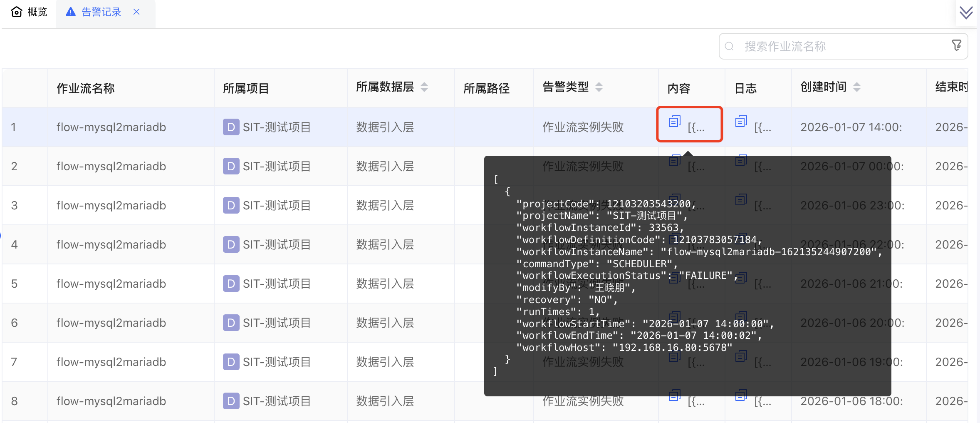This screenshot has width=980, height=423.
Task: Click the D project badge in row 1
Action: coord(231,127)
